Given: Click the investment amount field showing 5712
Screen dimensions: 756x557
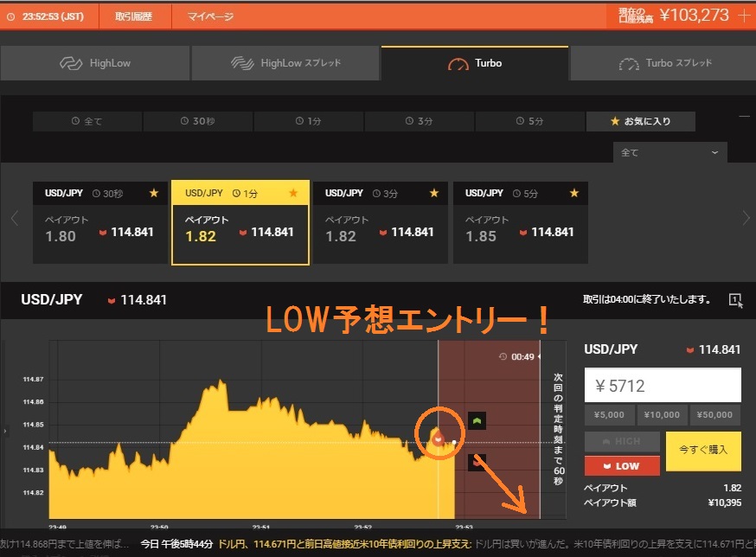Looking at the screenshot, I should [x=663, y=386].
